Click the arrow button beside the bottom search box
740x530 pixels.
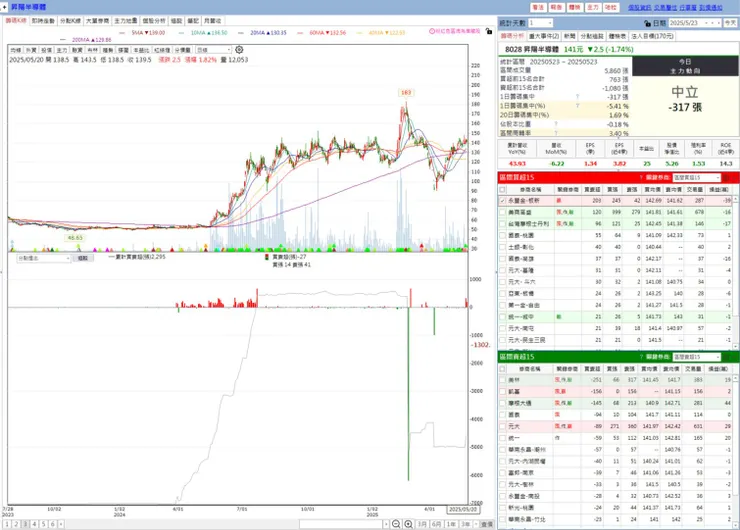tap(386, 524)
